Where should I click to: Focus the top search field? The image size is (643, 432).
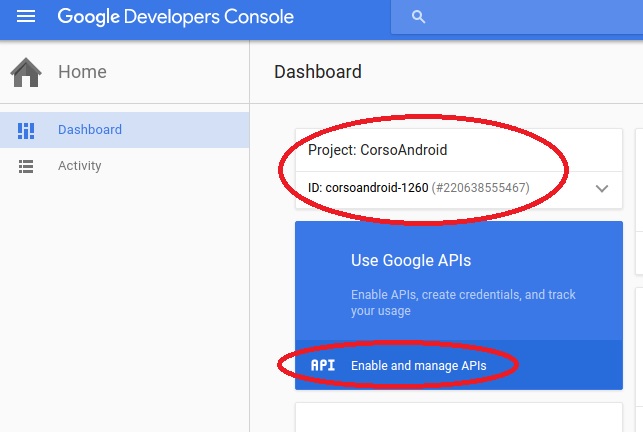click(x=517, y=17)
